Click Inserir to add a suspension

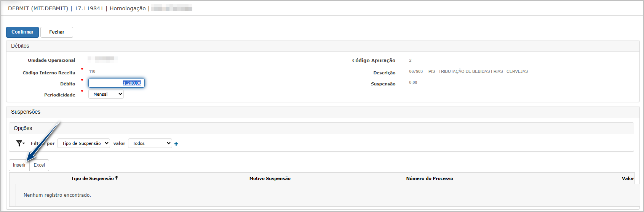coord(19,165)
